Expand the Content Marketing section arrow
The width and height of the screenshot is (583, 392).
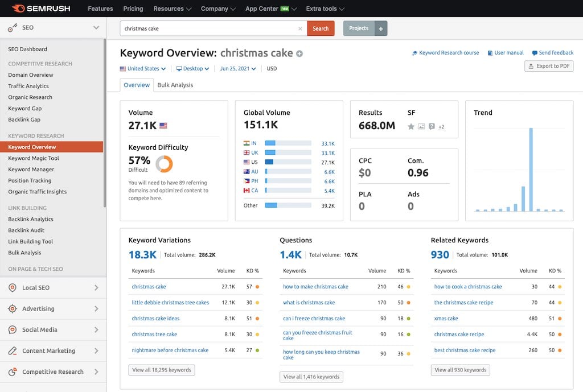coord(96,351)
